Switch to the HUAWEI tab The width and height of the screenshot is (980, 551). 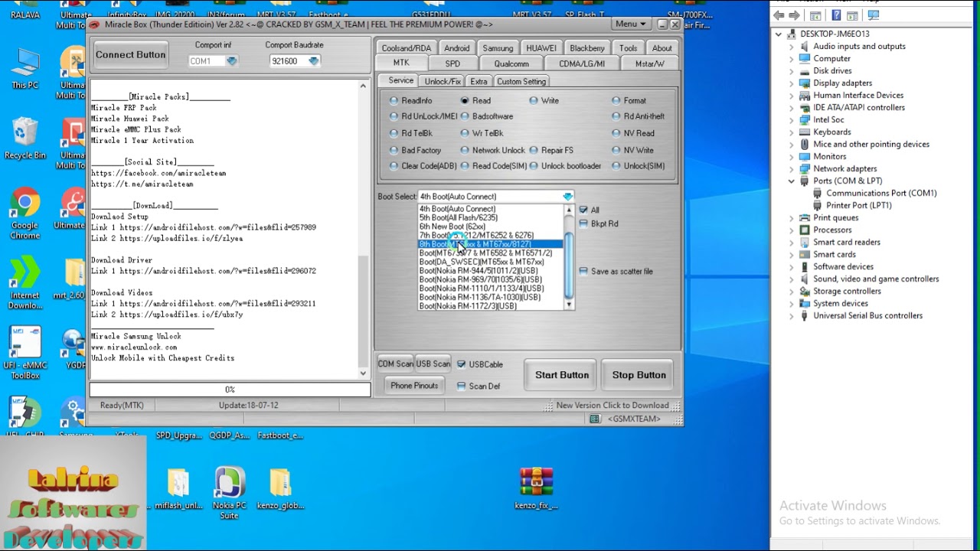tap(541, 47)
